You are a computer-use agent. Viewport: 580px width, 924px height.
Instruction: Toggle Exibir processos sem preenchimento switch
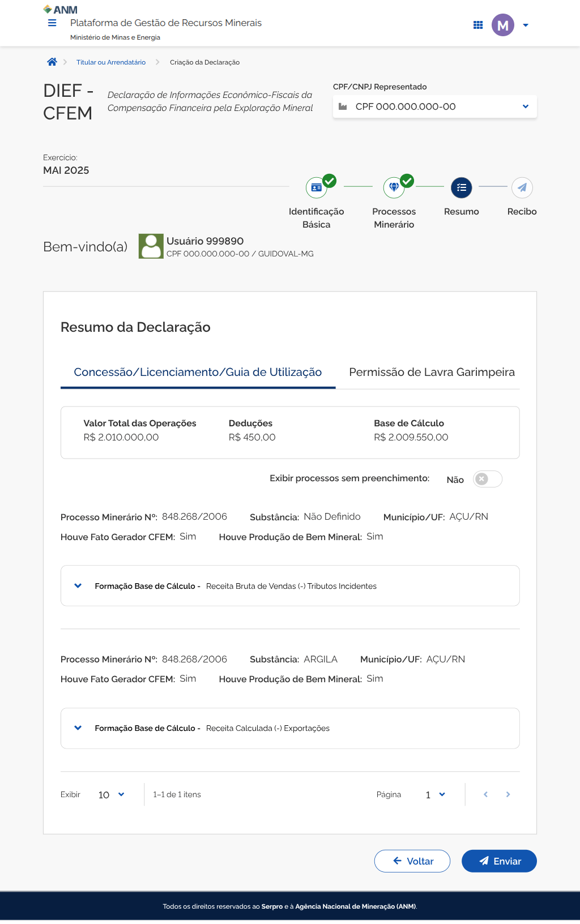click(487, 479)
